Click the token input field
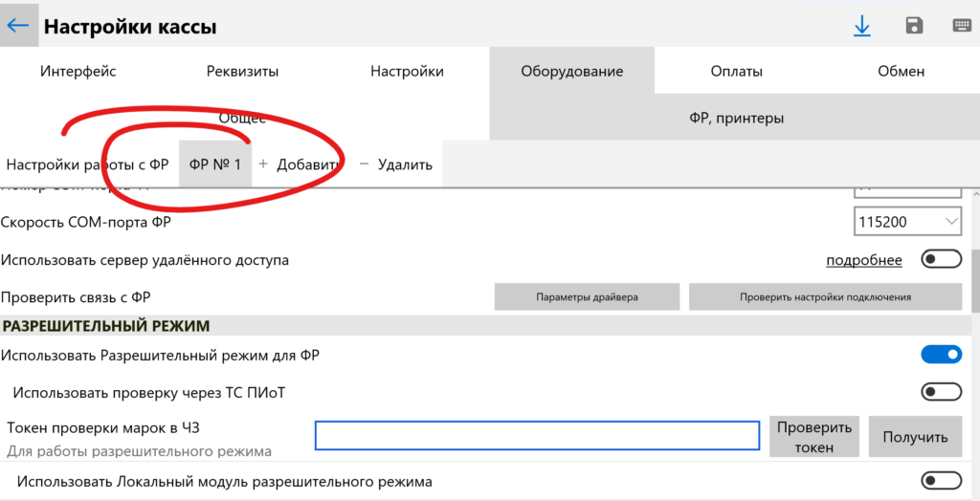This screenshot has width=980, height=501. click(538, 436)
